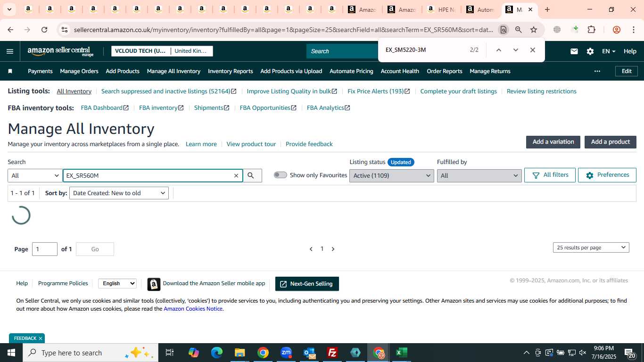Click Edit button in navigation bar
Image resolution: width=644 pixels, height=362 pixels.
click(627, 71)
